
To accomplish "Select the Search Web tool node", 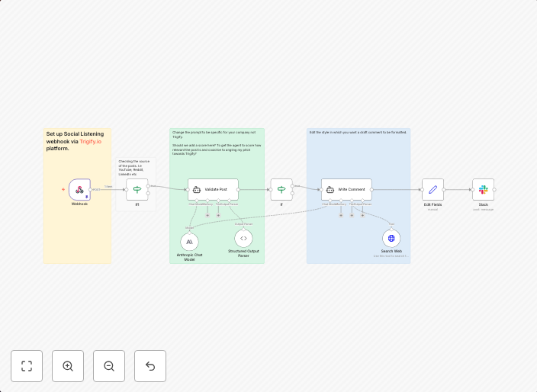I will click(x=391, y=239).
